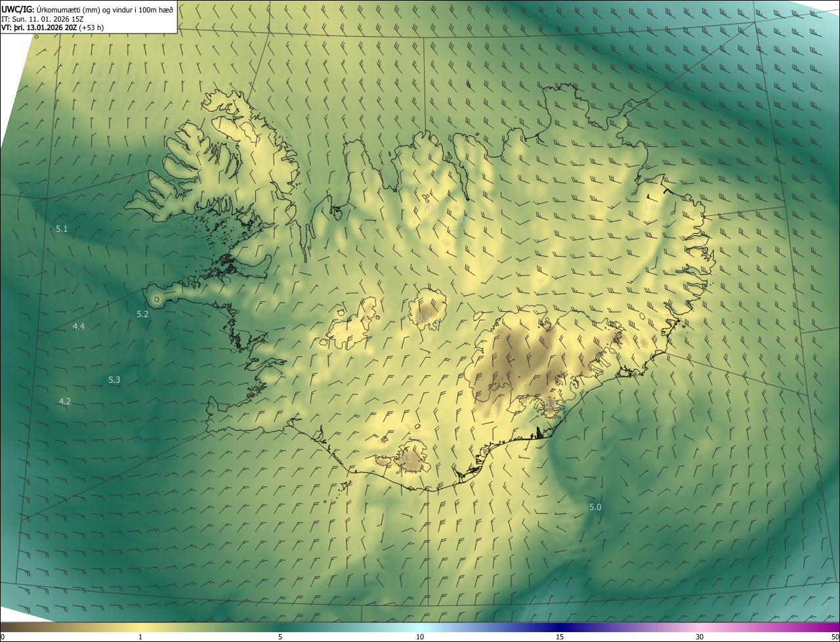Click the 'VT: þri. 13.01.2026 20Z (+53 h)' line

click(x=52, y=28)
